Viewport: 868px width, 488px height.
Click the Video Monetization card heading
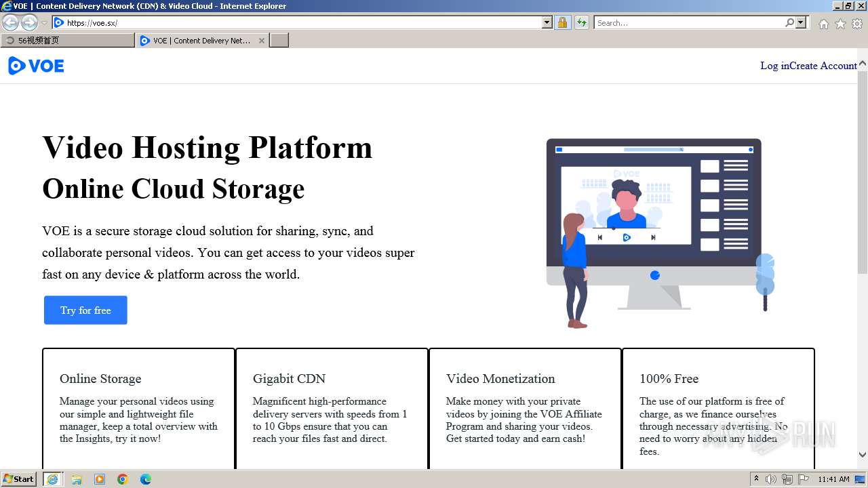coord(500,379)
